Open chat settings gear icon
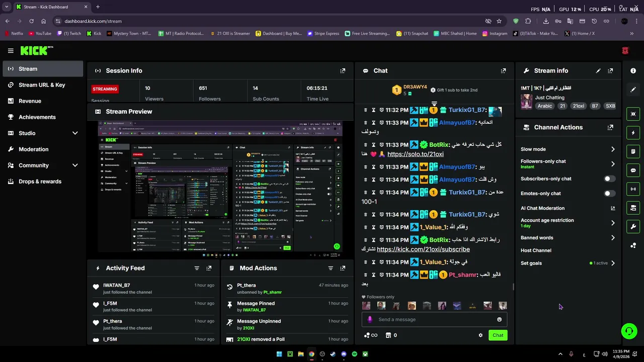The height and width of the screenshot is (362, 644). pyautogui.click(x=480, y=335)
